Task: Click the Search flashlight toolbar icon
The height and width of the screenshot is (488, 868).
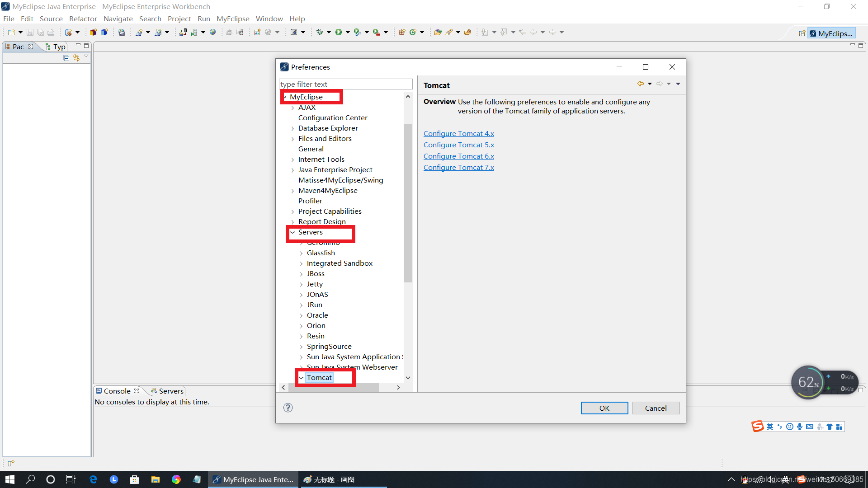Action: coord(449,32)
